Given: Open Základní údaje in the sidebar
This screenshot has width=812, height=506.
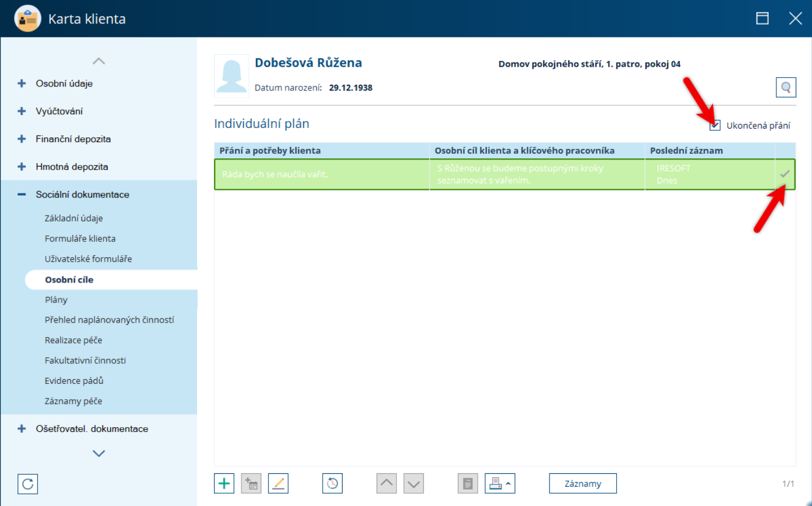Looking at the screenshot, I should (x=74, y=219).
